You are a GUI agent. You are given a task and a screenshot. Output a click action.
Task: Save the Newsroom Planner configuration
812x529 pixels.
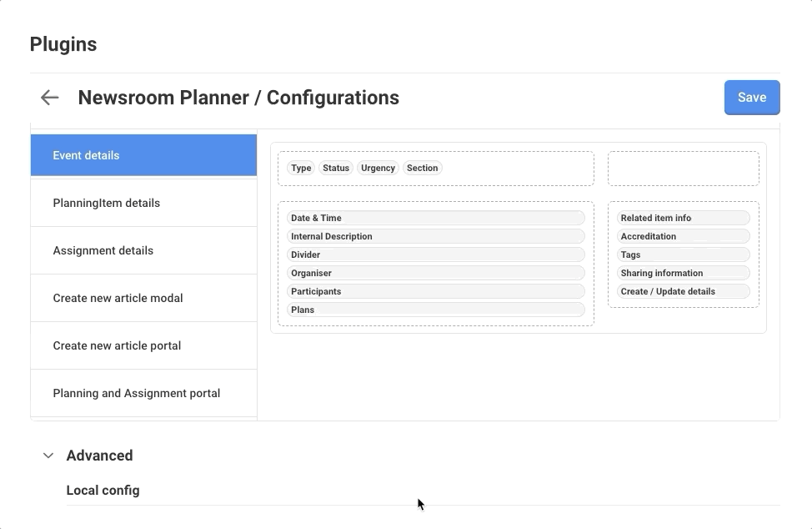pos(751,98)
